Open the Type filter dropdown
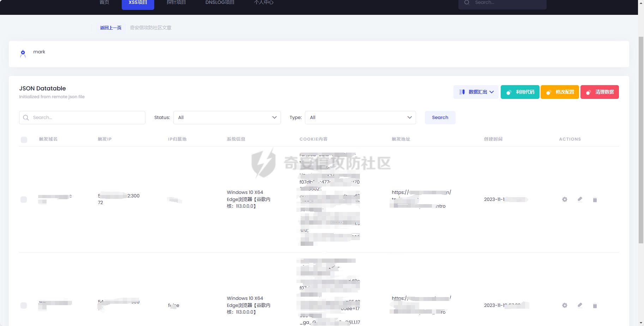 (x=360, y=118)
